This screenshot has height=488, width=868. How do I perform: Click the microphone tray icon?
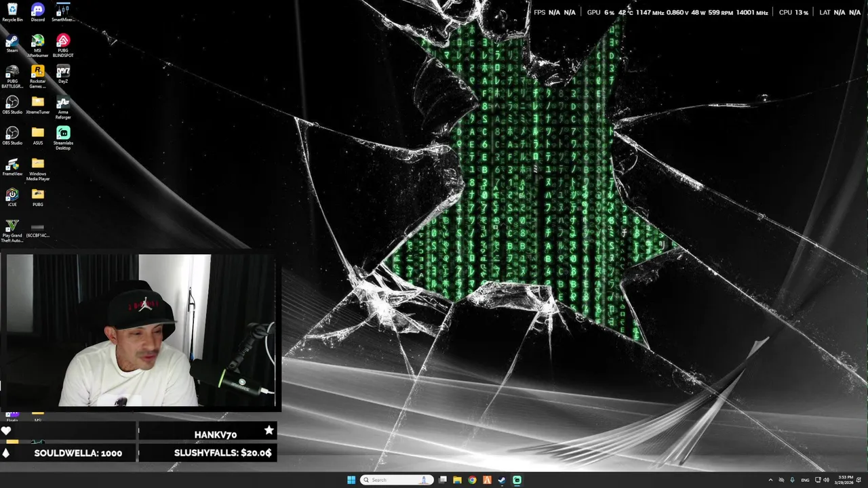coord(792,480)
